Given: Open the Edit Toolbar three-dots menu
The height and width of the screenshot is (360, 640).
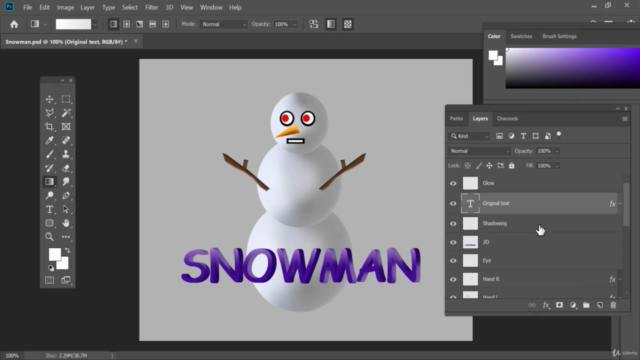Looking at the screenshot, I should 66,237.
